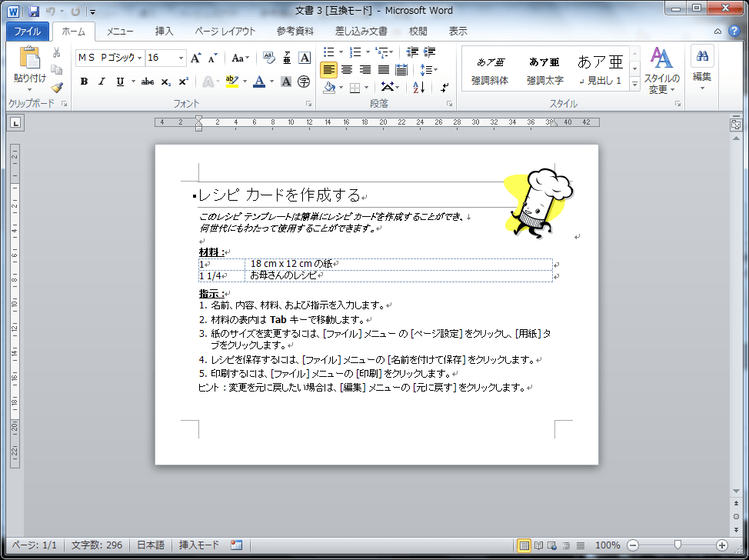Click the format painter brush icon
The image size is (749, 560).
tap(57, 88)
